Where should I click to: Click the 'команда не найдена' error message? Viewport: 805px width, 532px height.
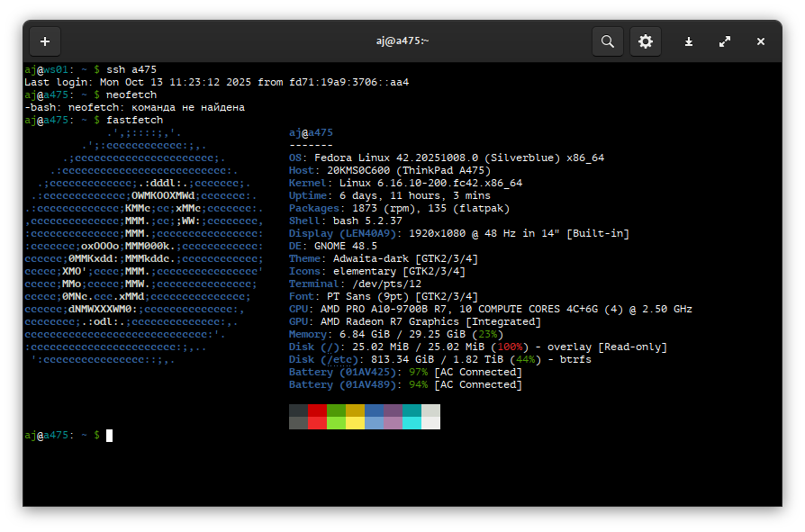pyautogui.click(x=188, y=107)
